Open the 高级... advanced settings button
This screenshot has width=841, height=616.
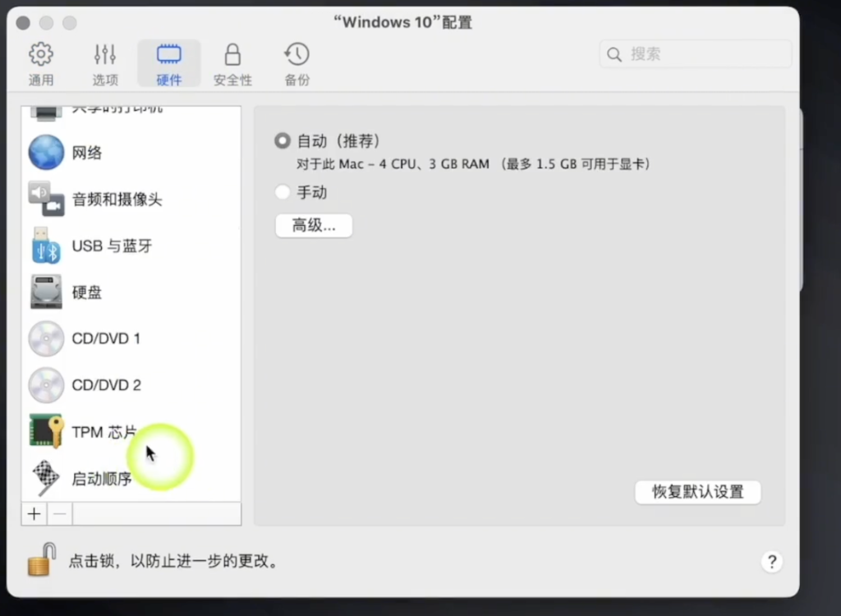314,225
